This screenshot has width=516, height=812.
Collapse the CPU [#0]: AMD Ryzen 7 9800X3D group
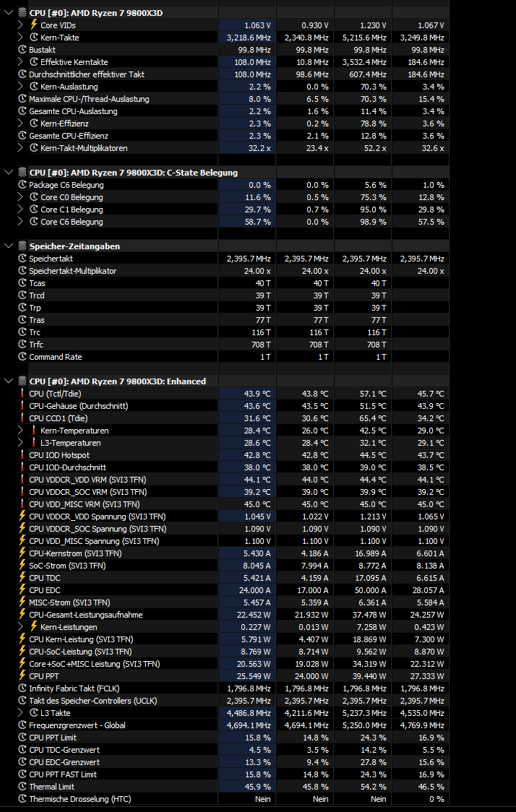pyautogui.click(x=9, y=12)
